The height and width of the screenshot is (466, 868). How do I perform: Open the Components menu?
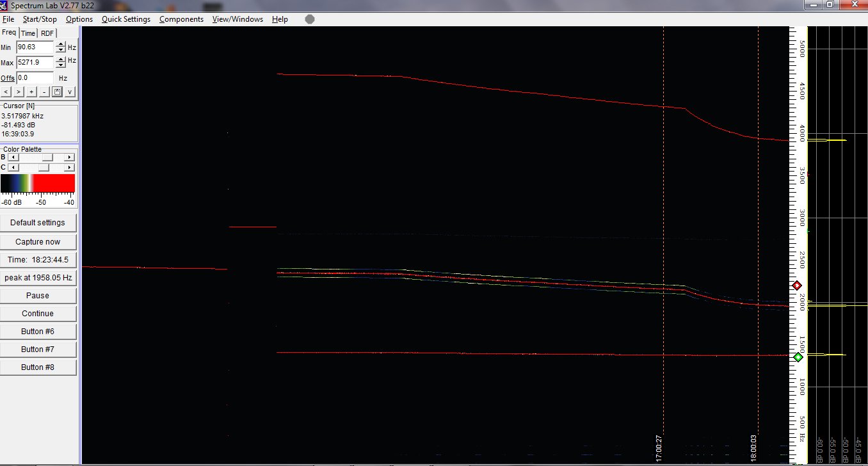[181, 19]
